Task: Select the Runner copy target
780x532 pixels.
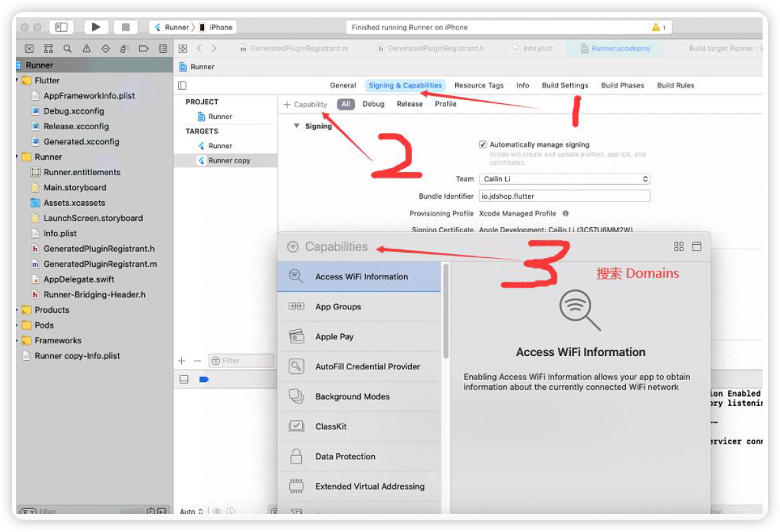Action: click(x=229, y=161)
